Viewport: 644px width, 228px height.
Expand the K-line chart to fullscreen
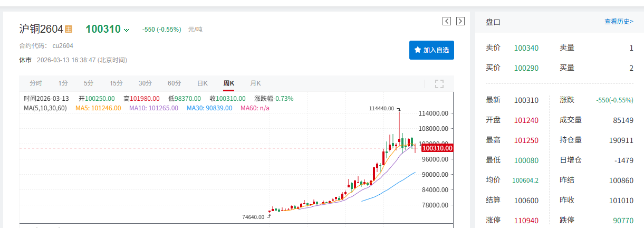click(x=439, y=83)
